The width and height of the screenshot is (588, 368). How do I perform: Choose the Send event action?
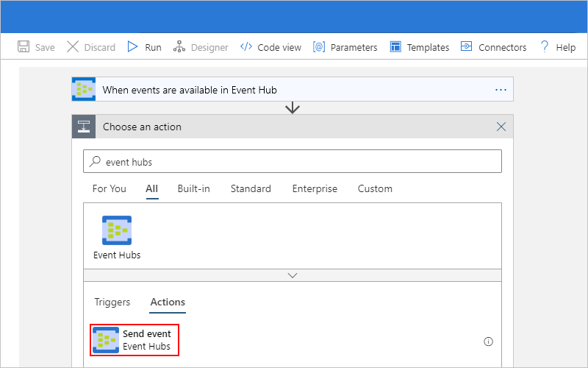pos(135,340)
